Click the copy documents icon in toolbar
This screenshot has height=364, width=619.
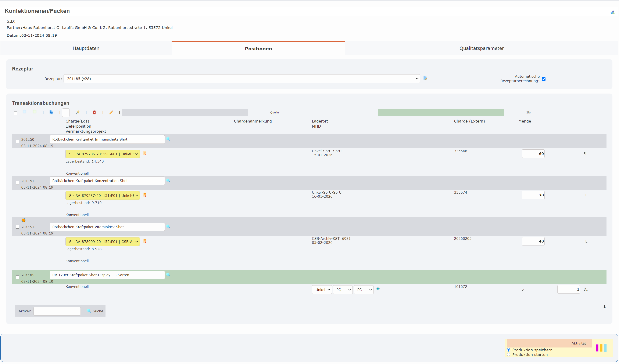click(51, 112)
